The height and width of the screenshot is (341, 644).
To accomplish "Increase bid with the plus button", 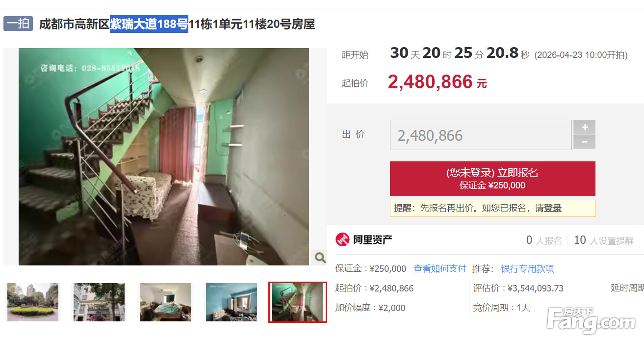I will (x=585, y=127).
